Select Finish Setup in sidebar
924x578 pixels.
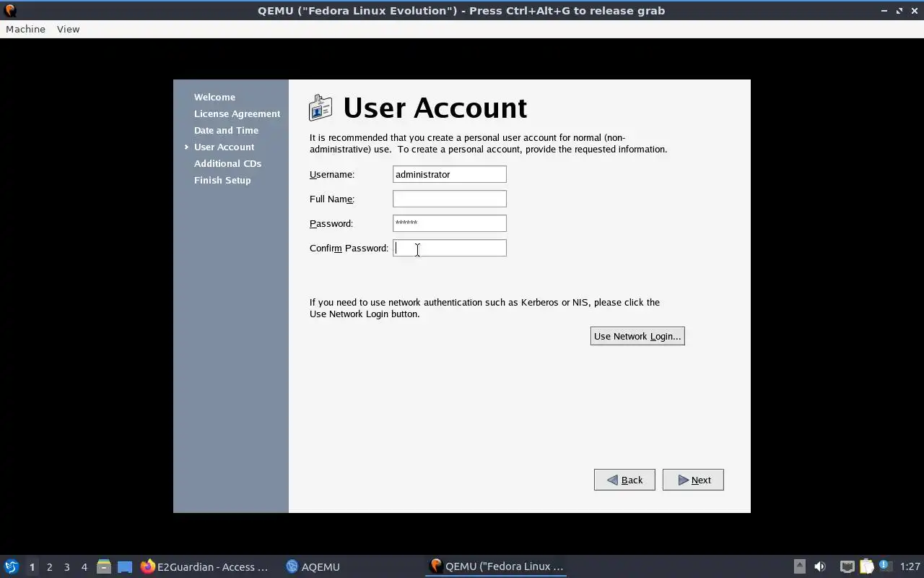coord(222,180)
